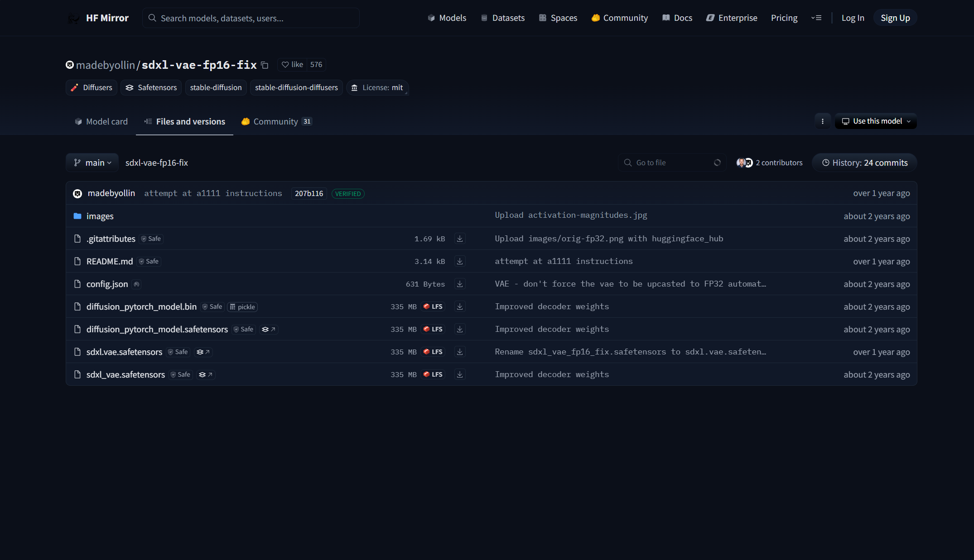Download the sdxl_vae.safetensors file

pyautogui.click(x=460, y=374)
